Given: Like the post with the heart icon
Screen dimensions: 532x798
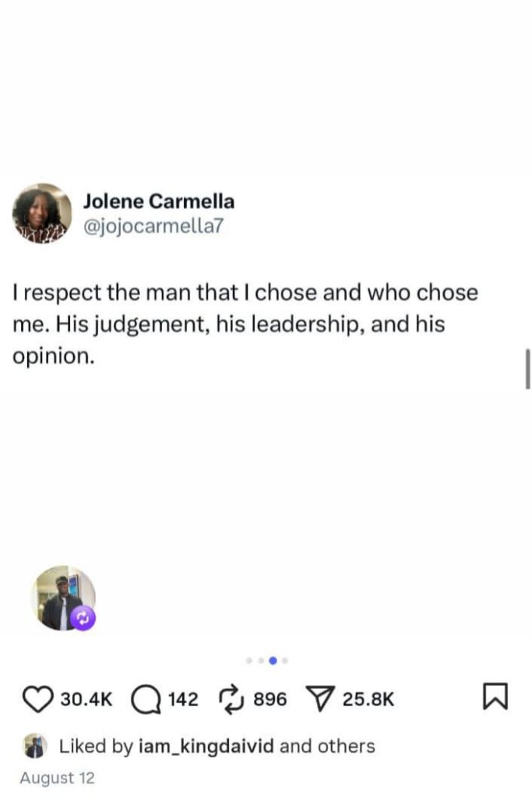Looking at the screenshot, I should [37, 699].
